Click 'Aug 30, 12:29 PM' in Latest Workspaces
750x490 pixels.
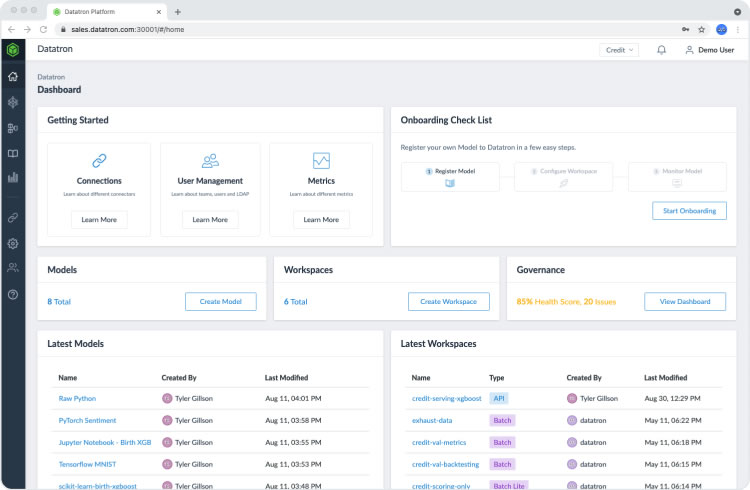coord(673,398)
